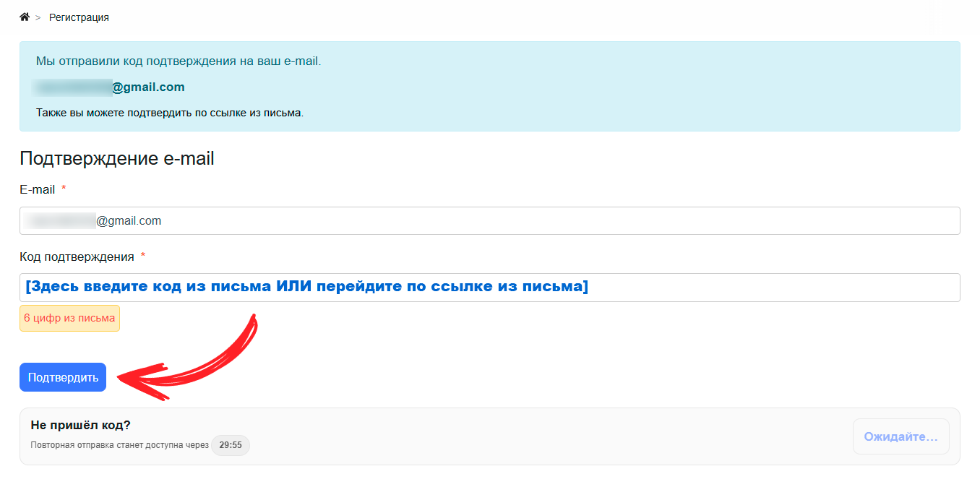Click the home icon in breadcrumb

click(25, 17)
